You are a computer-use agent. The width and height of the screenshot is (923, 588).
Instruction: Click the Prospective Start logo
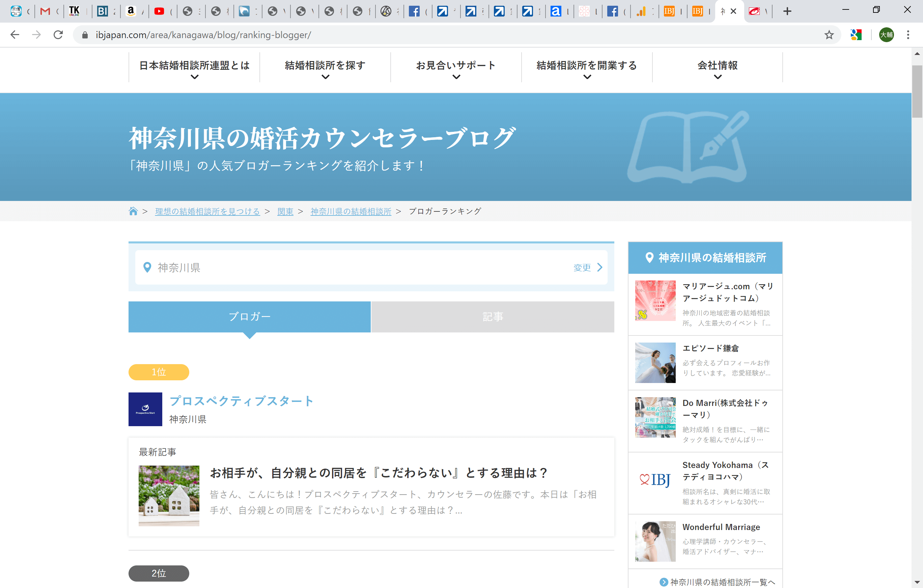[x=145, y=409]
